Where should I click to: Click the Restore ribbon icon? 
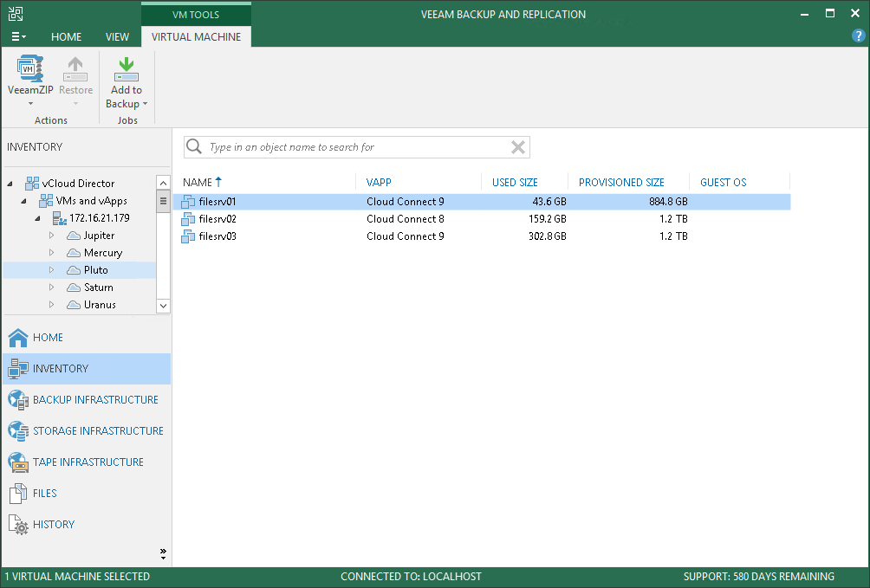point(75,68)
